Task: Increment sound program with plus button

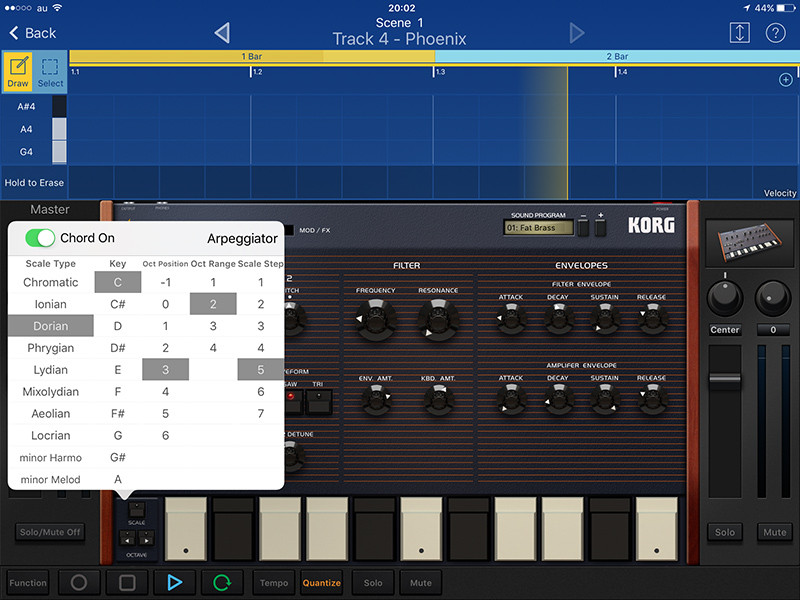Action: 601,228
